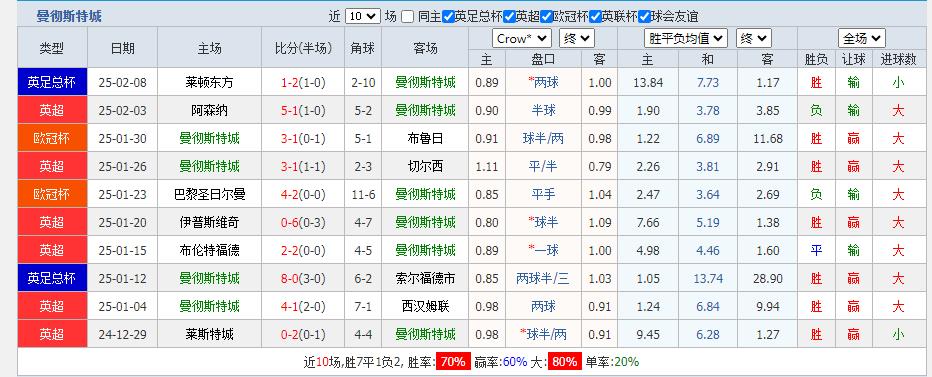Open the 终 dropdown next to 胜平负均值
Image resolution: width=932 pixels, height=377 pixels.
(753, 39)
